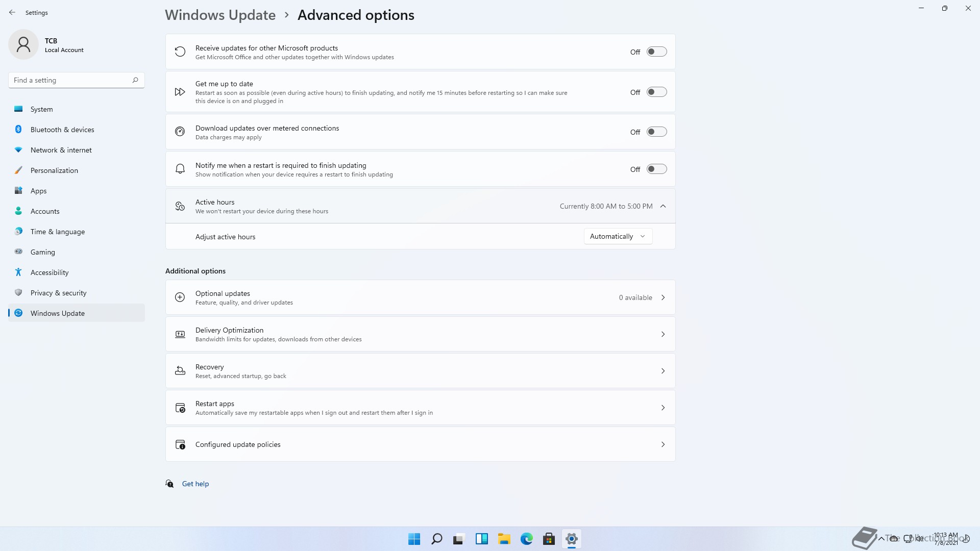Click the Restart apps icon
Viewport: 980px width, 551px height.
point(180,408)
